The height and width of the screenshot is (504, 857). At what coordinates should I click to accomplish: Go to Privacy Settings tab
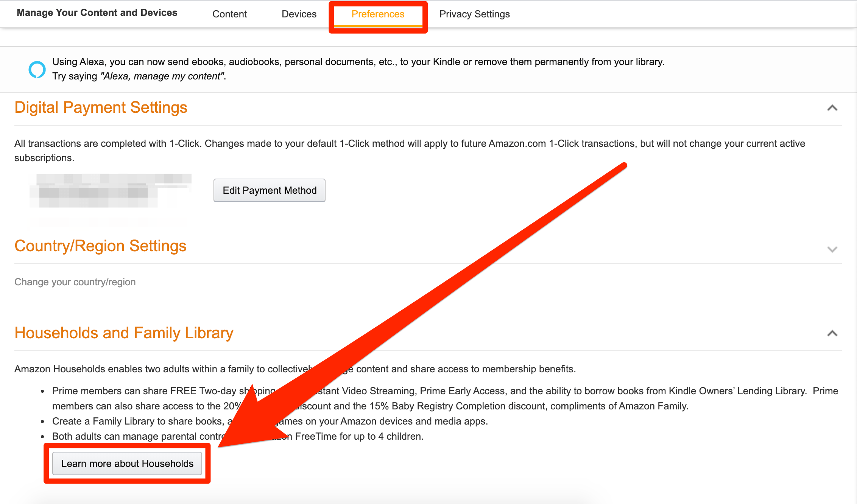pyautogui.click(x=474, y=14)
